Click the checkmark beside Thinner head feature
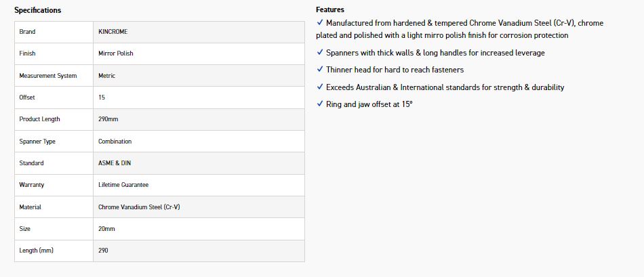Viewport: 644px width, 277px height. pyautogui.click(x=320, y=69)
